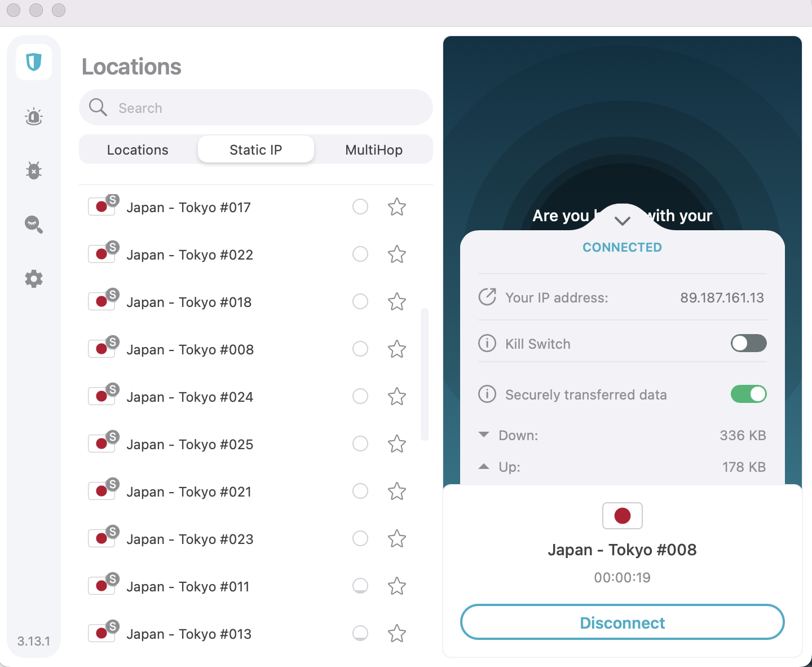Switch to the Locations tab
This screenshot has height=667, width=812.
[138, 150]
